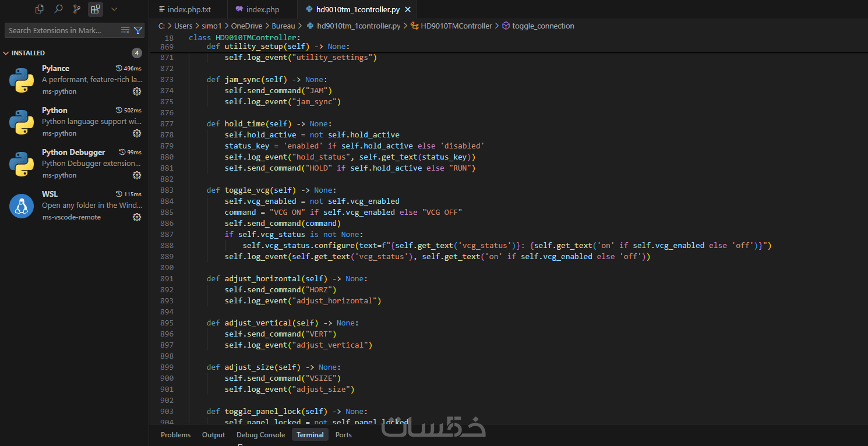The image size is (868, 446).
Task: Open the Pylance extension logo
Action: pyautogui.click(x=22, y=80)
